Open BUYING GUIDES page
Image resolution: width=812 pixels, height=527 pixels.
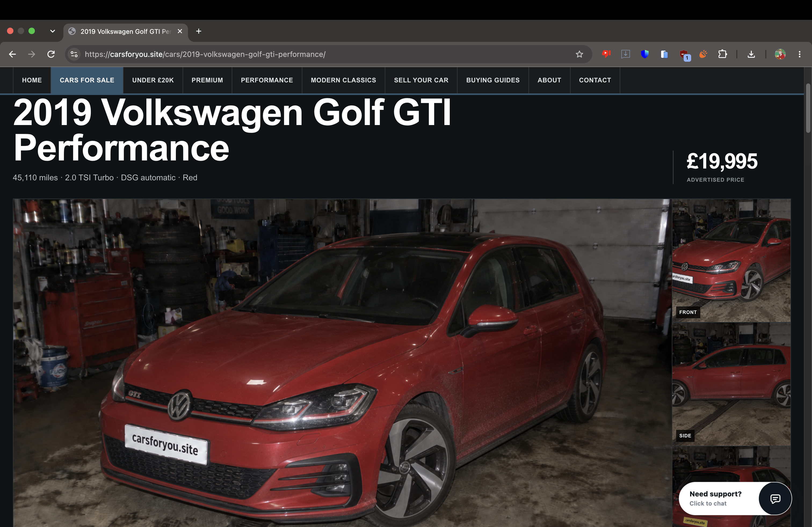493,80
